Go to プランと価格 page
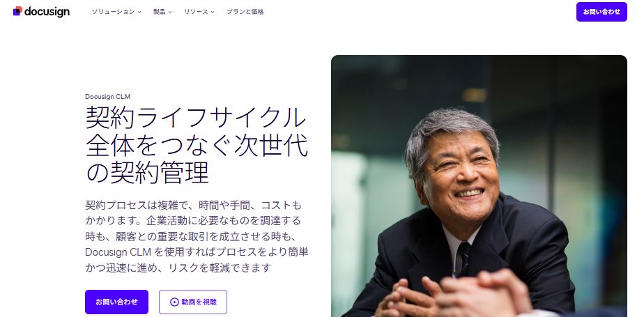644x317 pixels. tap(245, 12)
